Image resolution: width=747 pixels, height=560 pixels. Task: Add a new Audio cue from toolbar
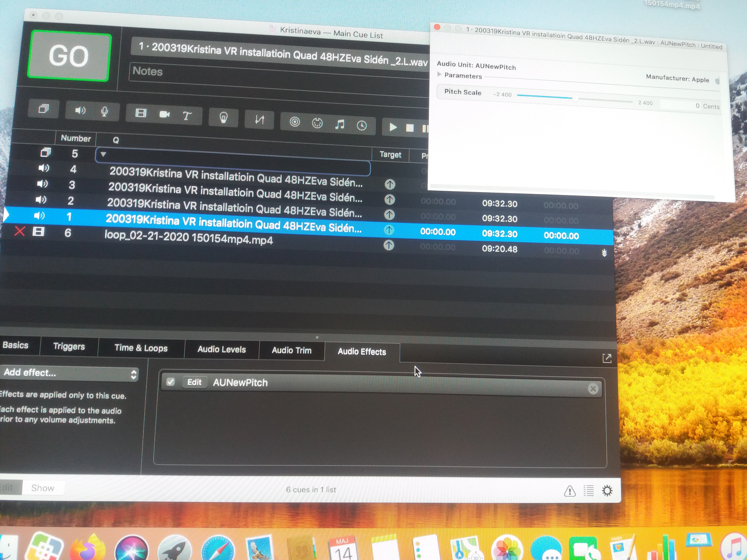tap(80, 110)
